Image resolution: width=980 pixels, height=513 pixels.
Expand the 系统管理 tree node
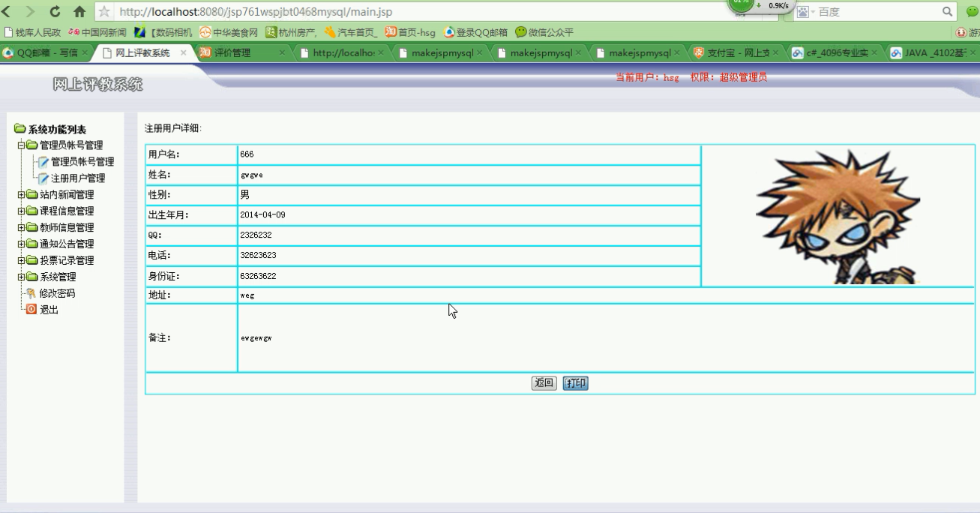click(x=21, y=277)
